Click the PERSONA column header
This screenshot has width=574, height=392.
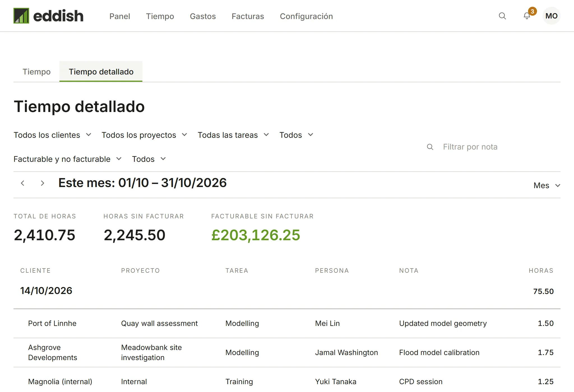click(x=332, y=270)
